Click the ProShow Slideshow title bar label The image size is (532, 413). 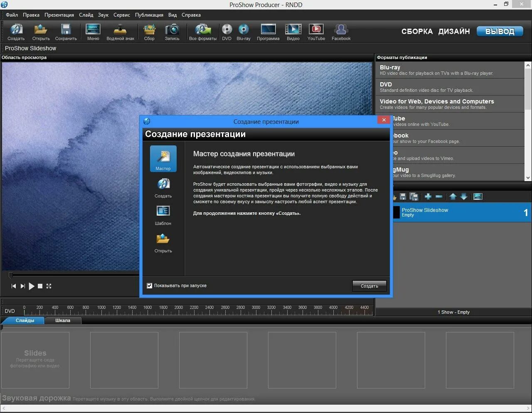click(x=30, y=48)
